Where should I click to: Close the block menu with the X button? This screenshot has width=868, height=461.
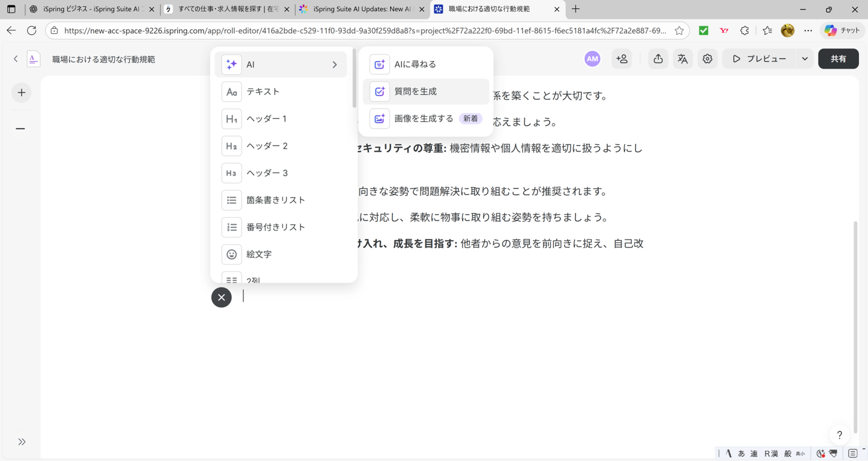221,297
